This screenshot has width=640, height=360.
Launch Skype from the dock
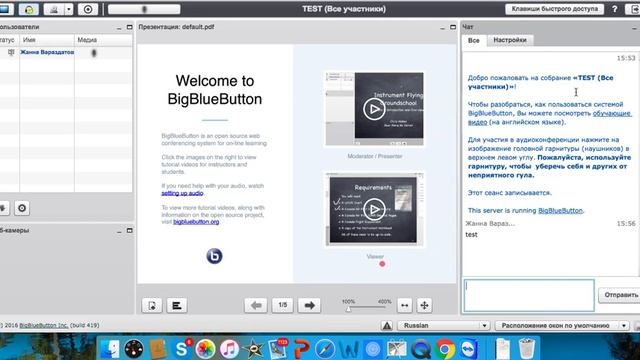(182, 349)
